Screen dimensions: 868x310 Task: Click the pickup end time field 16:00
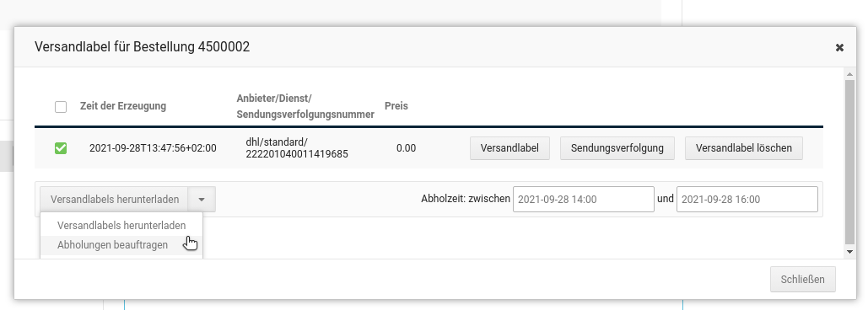(747, 199)
